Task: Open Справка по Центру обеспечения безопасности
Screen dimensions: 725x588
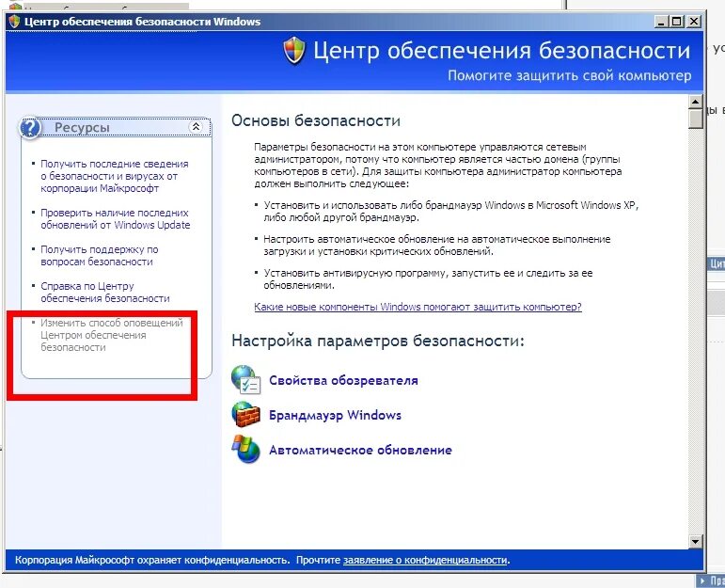Action: tap(105, 292)
